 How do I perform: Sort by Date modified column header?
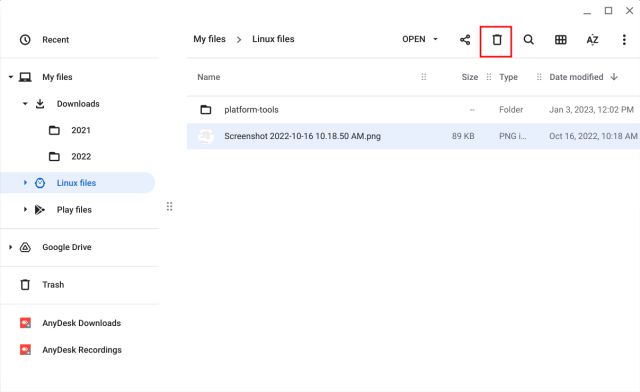pos(576,77)
